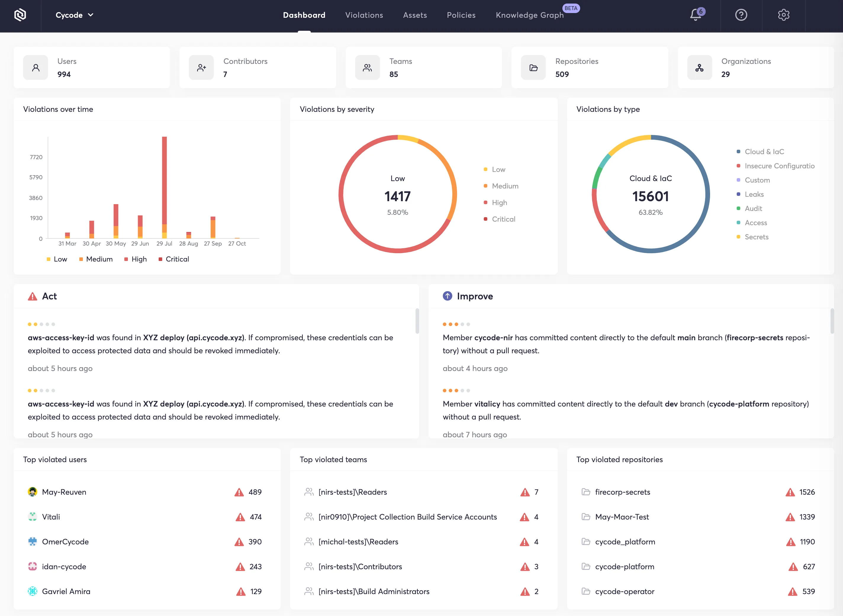Open the firecorp-secrets repository link

pyautogui.click(x=623, y=492)
